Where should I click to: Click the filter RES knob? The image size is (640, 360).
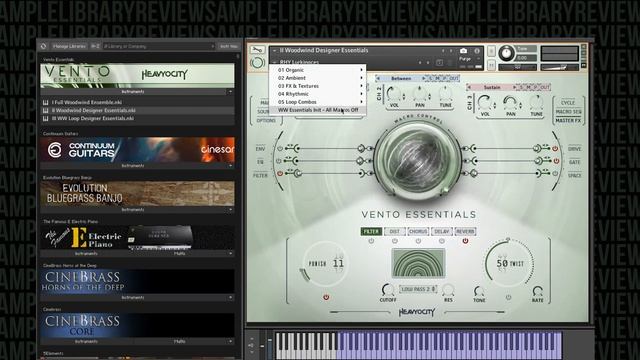pos(448,290)
